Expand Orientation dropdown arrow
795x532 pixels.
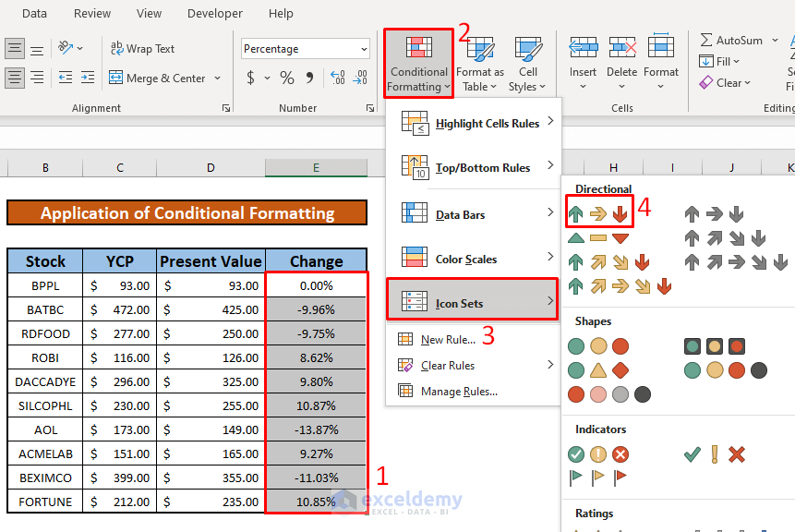point(80,49)
